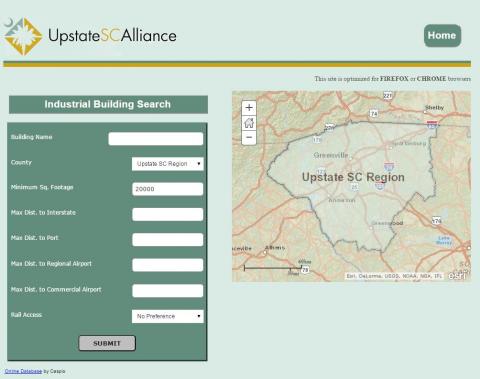Click the Max Dist. to Port field
The width and height of the screenshot is (480, 379).
168,240
